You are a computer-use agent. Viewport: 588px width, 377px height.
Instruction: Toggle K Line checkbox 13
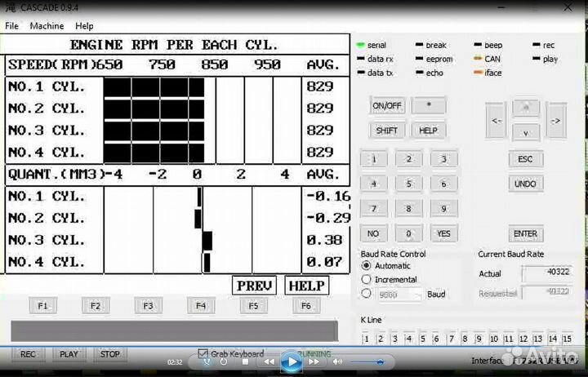537,339
